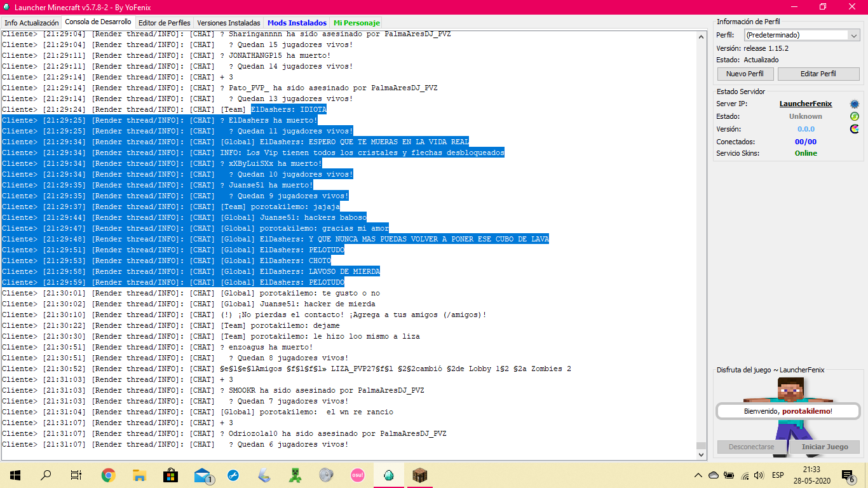Viewport: 868px width, 488px height.
Task: Click the Steve character skin image
Action: click(x=787, y=416)
